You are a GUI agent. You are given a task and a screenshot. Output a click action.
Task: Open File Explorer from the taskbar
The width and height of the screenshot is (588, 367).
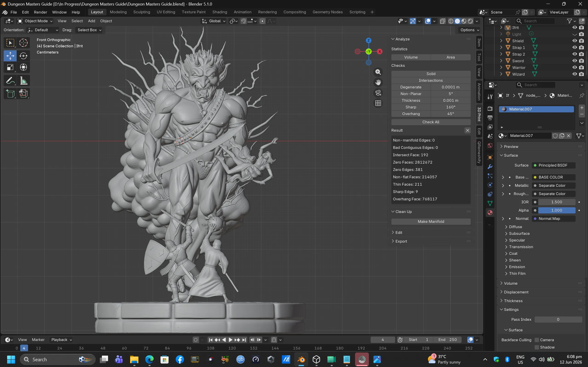coord(134,359)
